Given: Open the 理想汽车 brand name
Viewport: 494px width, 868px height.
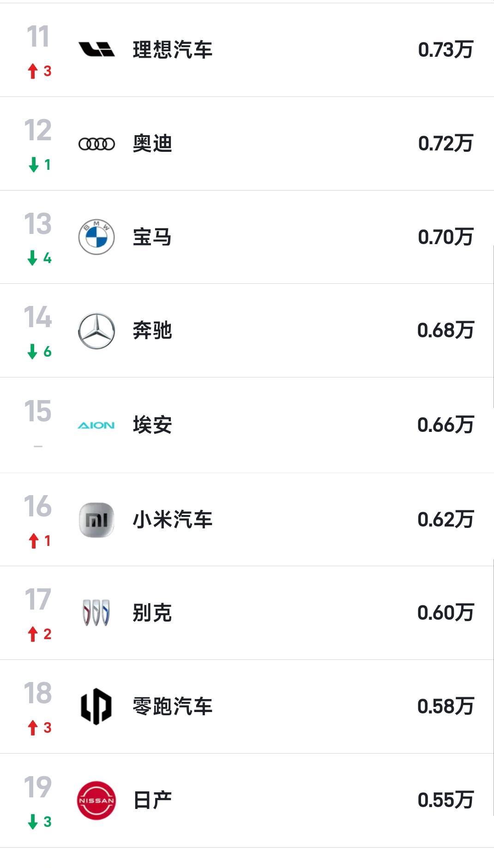Looking at the screenshot, I should click(x=172, y=50).
